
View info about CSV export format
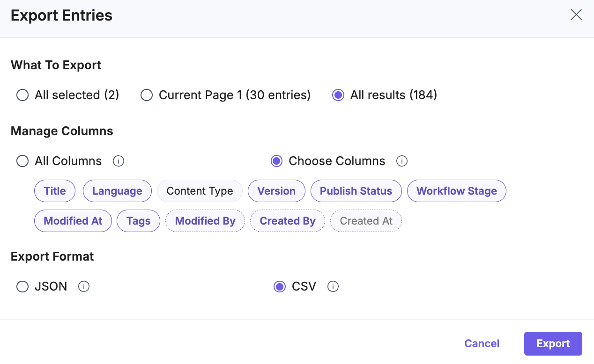click(333, 286)
